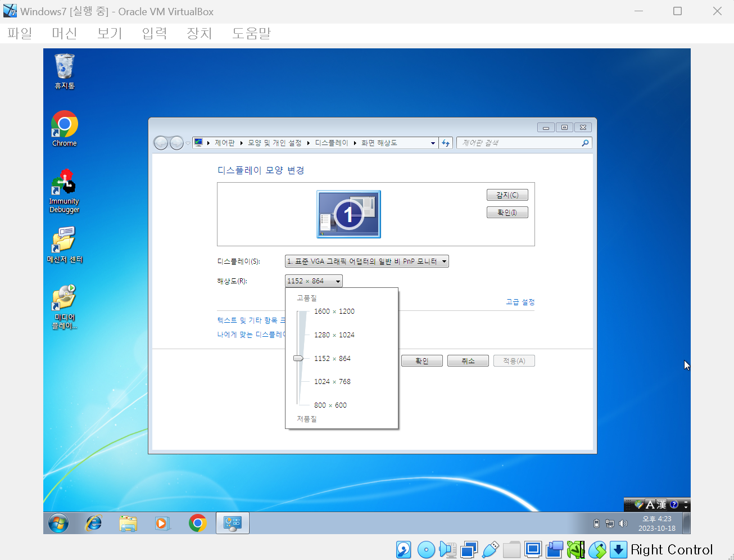The height and width of the screenshot is (560, 734).
Task: Select the Immunity Debugger desktop shortcut
Action: 64,191
